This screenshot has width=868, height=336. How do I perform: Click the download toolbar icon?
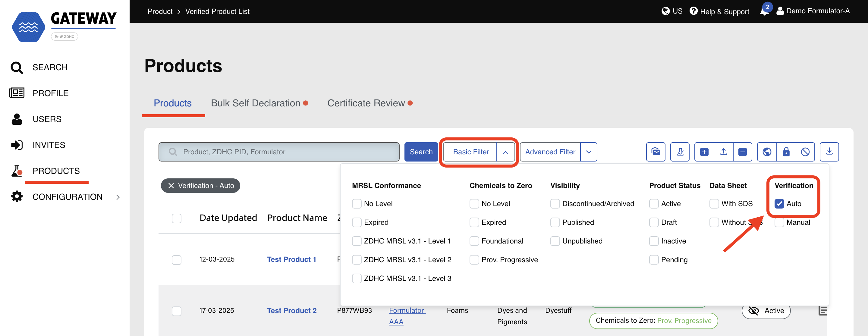(829, 152)
